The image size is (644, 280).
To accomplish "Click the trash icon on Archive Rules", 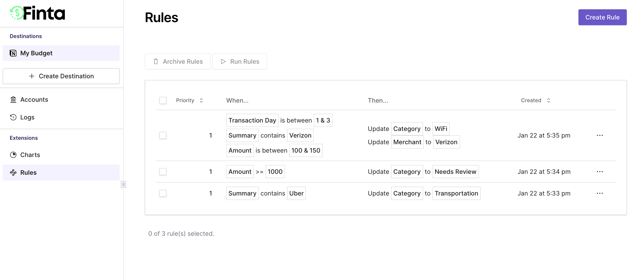I will click(156, 61).
